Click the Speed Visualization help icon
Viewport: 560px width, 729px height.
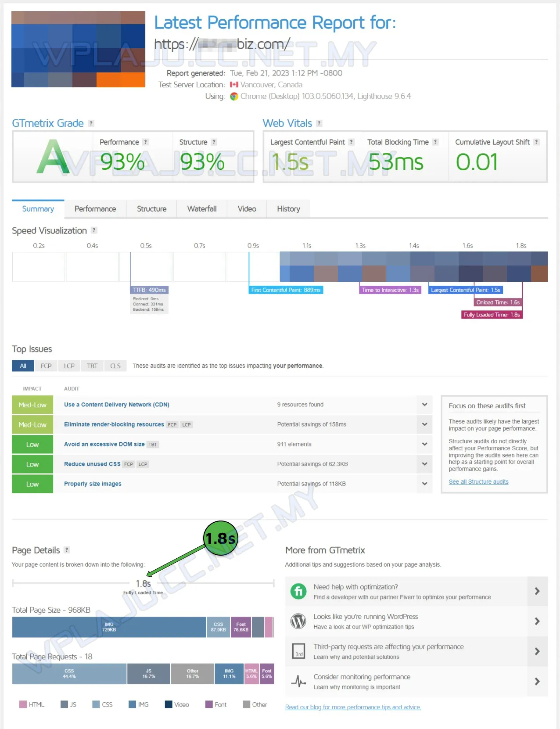pyautogui.click(x=94, y=230)
